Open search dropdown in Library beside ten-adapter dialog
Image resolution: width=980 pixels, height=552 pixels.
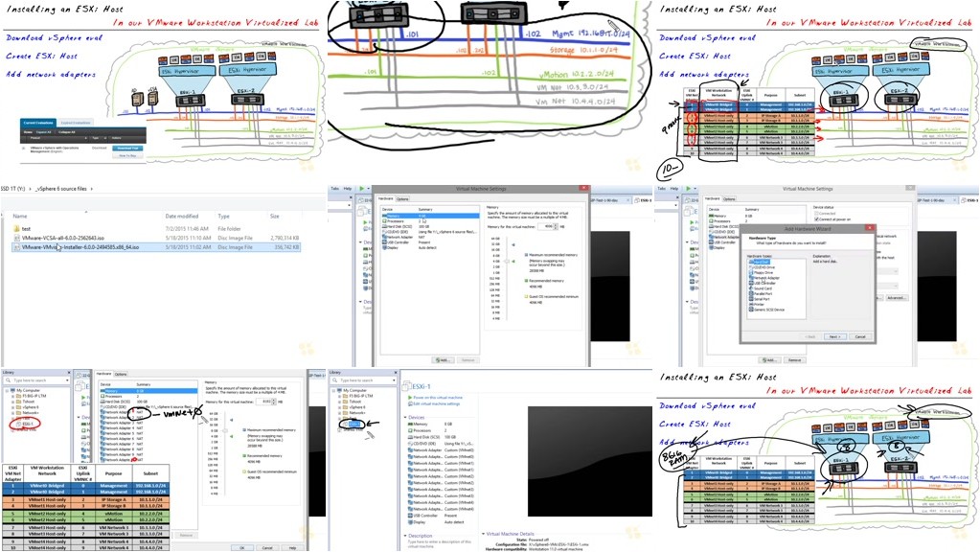click(67, 380)
